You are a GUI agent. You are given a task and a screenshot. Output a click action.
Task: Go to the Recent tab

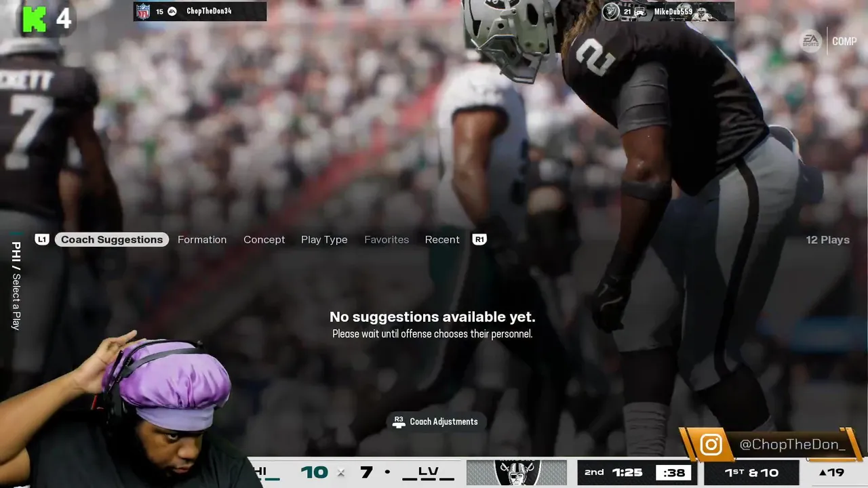click(x=442, y=239)
